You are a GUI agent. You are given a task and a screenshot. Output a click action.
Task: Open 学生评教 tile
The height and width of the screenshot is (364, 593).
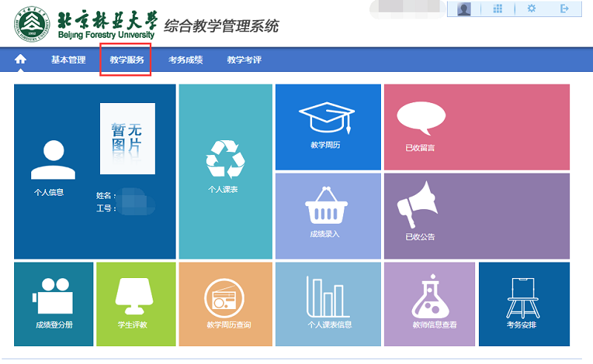coord(136,303)
